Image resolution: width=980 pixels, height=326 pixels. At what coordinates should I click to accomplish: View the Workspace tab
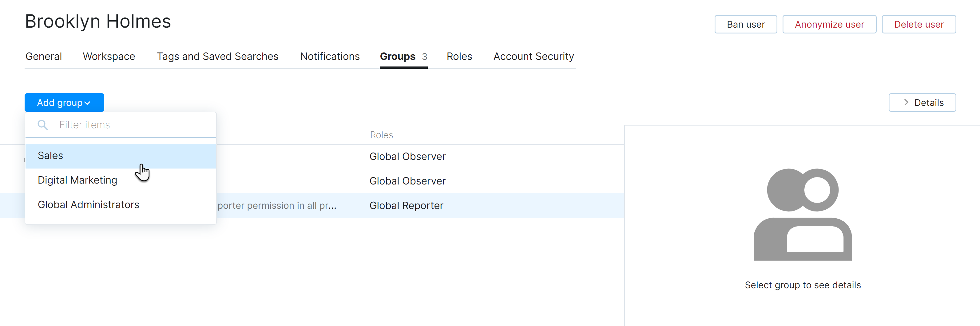click(109, 56)
